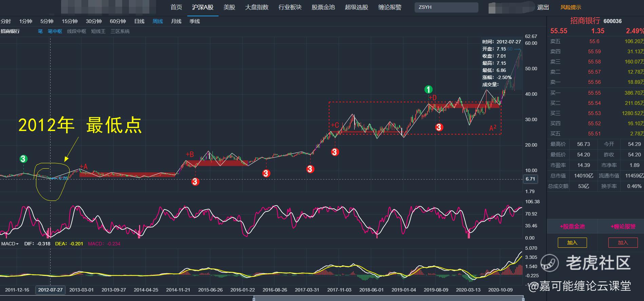
Task: Click the DIF value -0.318
Action: coord(43,244)
